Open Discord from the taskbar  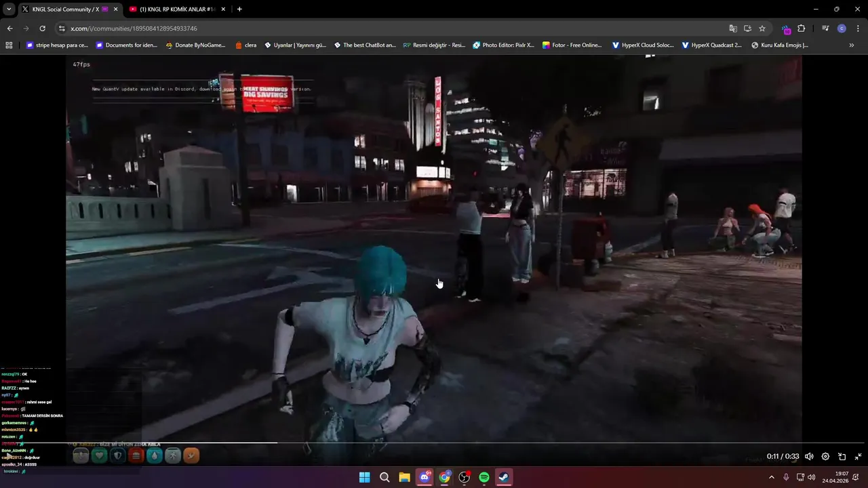(x=425, y=477)
